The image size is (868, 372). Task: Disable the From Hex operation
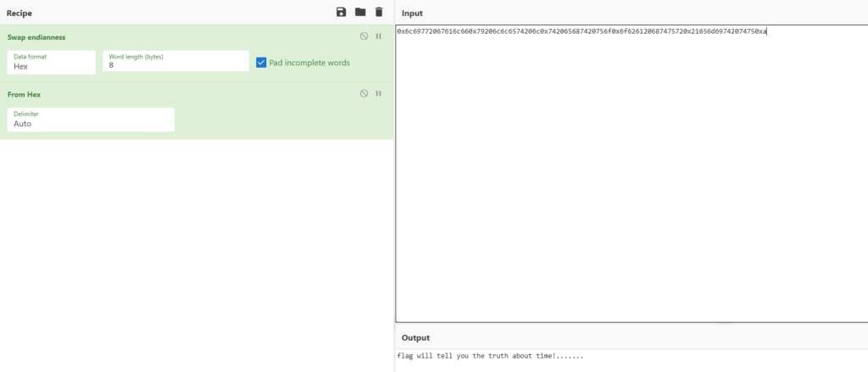pyautogui.click(x=364, y=93)
